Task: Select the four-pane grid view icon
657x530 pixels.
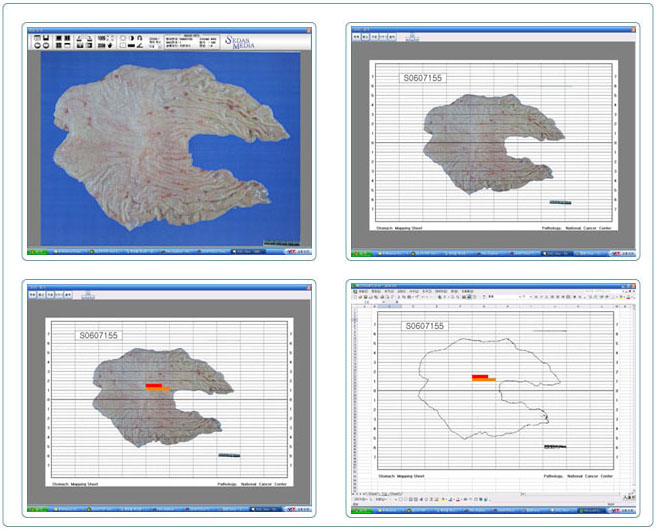Action: [59, 45]
